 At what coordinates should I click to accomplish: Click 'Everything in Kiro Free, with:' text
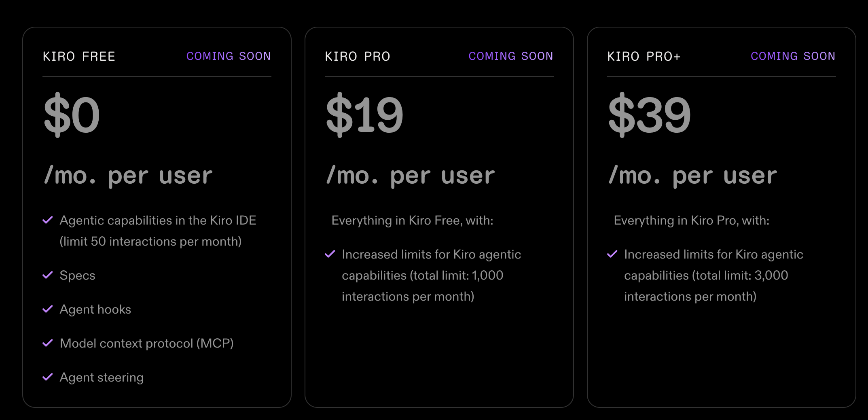click(412, 221)
